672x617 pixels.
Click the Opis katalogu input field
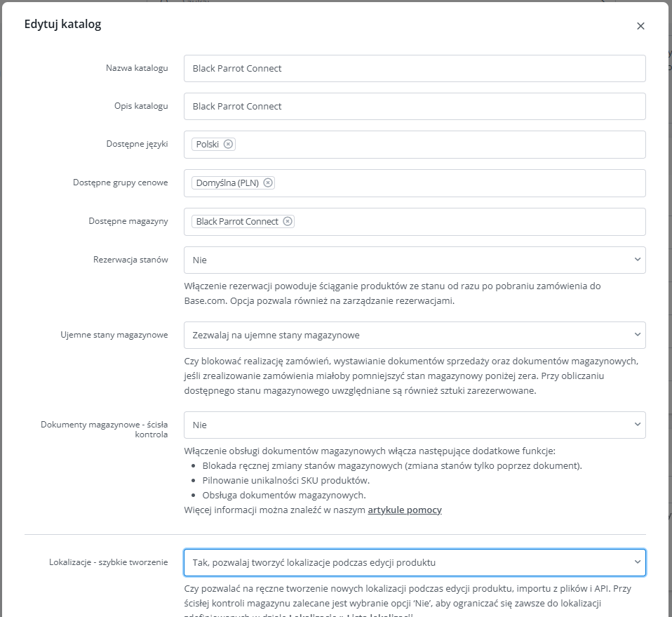tap(415, 106)
